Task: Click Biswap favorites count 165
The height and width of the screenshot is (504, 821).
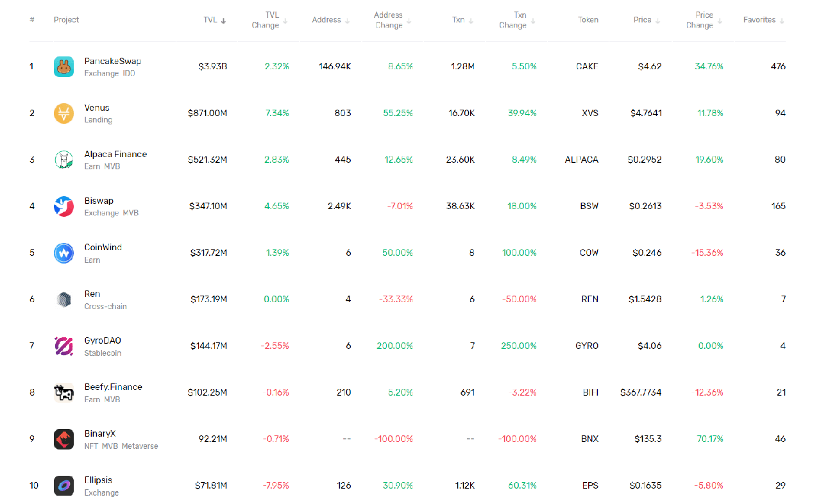Action: pyautogui.click(x=778, y=206)
